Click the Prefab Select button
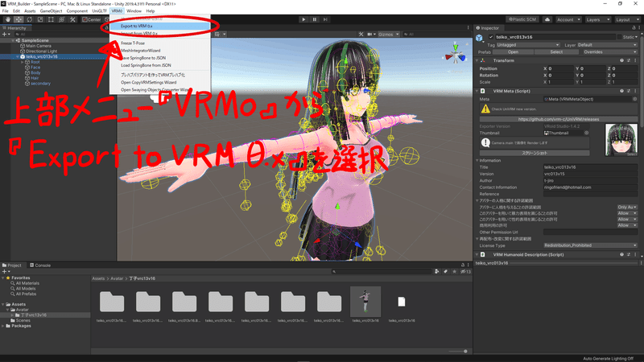644x362 pixels. 556,52
